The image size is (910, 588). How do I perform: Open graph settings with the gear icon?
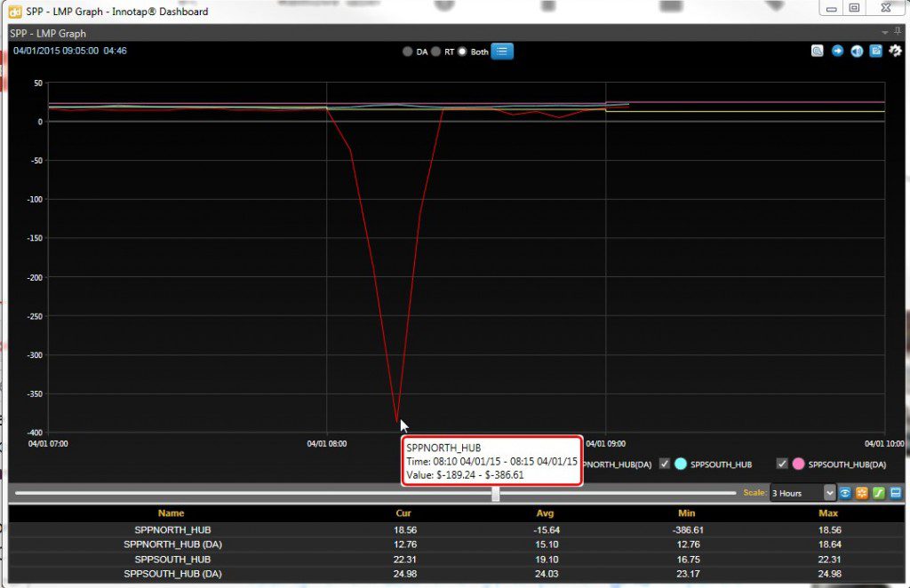896,51
